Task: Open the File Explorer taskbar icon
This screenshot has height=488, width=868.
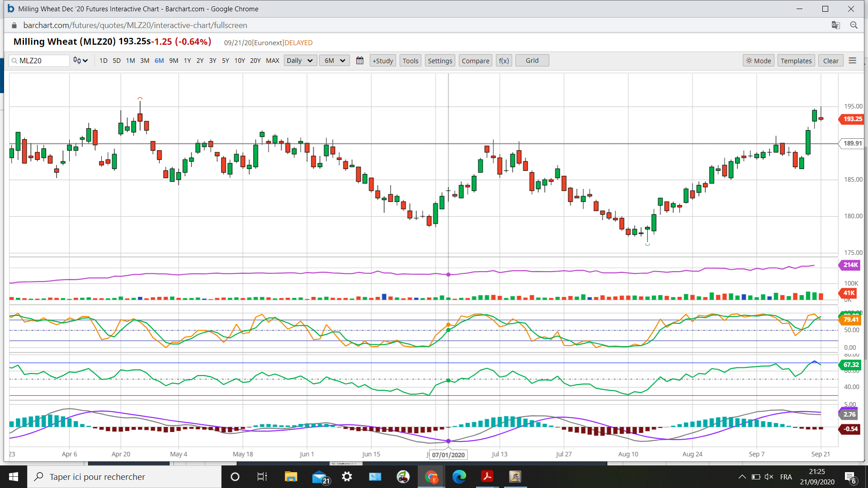Action: click(291, 477)
